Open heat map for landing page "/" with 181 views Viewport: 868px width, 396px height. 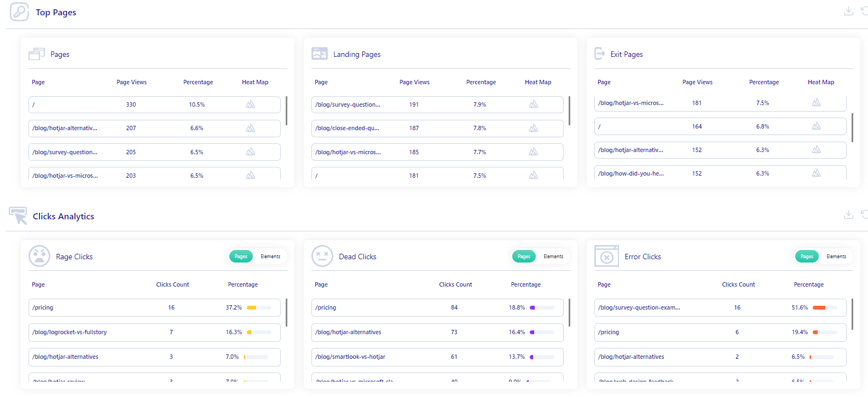[x=534, y=175]
